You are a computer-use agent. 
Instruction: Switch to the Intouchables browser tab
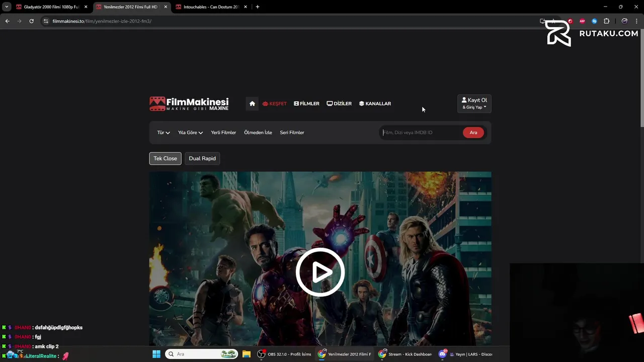coord(211,7)
